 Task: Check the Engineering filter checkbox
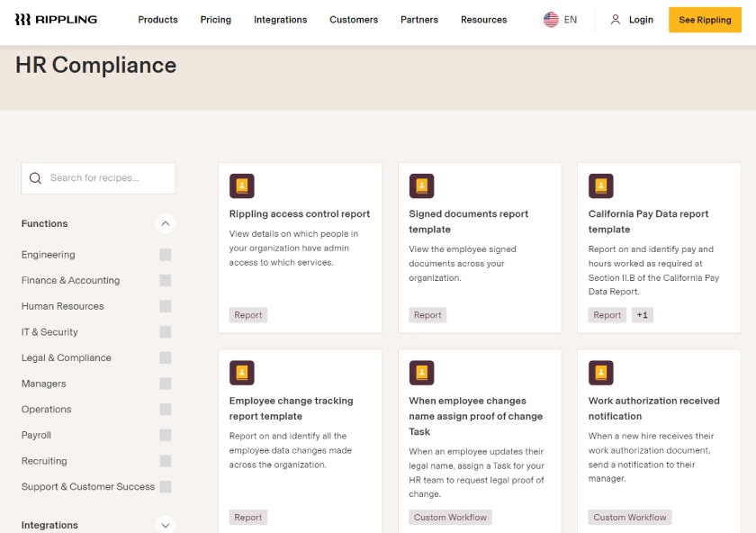[x=166, y=255]
